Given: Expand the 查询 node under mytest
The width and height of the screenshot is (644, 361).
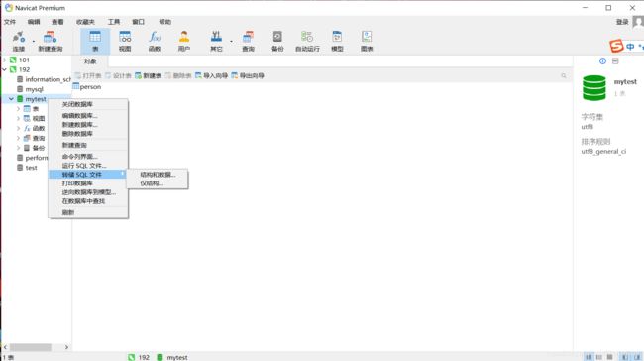Looking at the screenshot, I should pyautogui.click(x=18, y=138).
